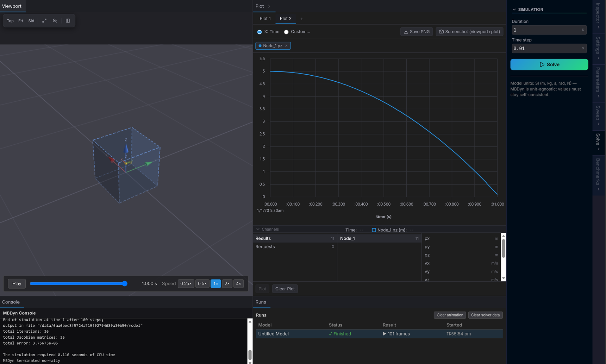Set playback speed to 2×
Viewport: 606px width, 364px height.
(x=227, y=283)
